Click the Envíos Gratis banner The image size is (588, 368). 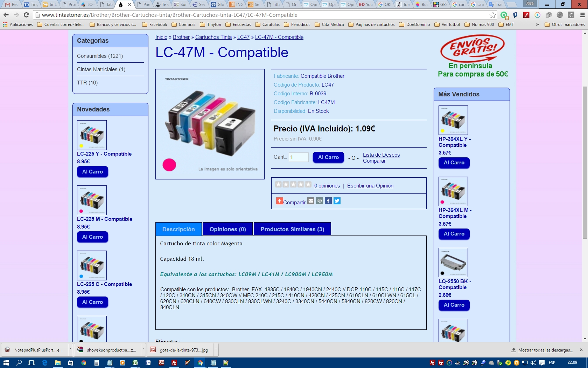coord(472,56)
